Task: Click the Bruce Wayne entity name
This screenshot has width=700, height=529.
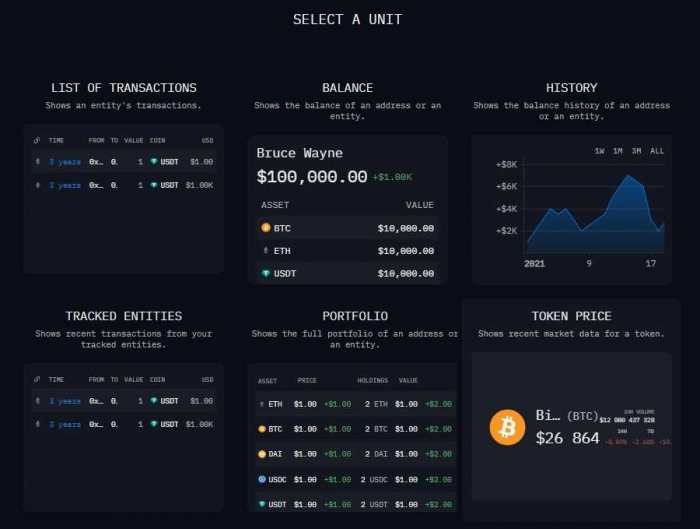Action: click(300, 153)
